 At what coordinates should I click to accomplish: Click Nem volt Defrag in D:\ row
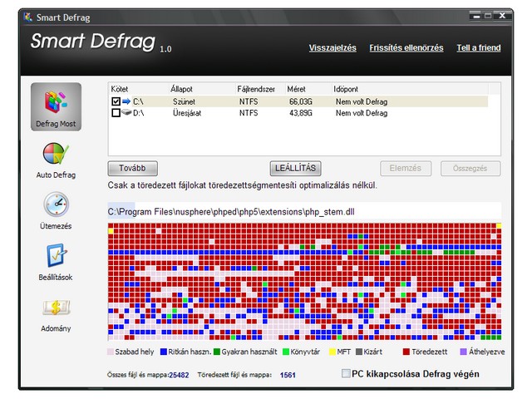point(362,113)
